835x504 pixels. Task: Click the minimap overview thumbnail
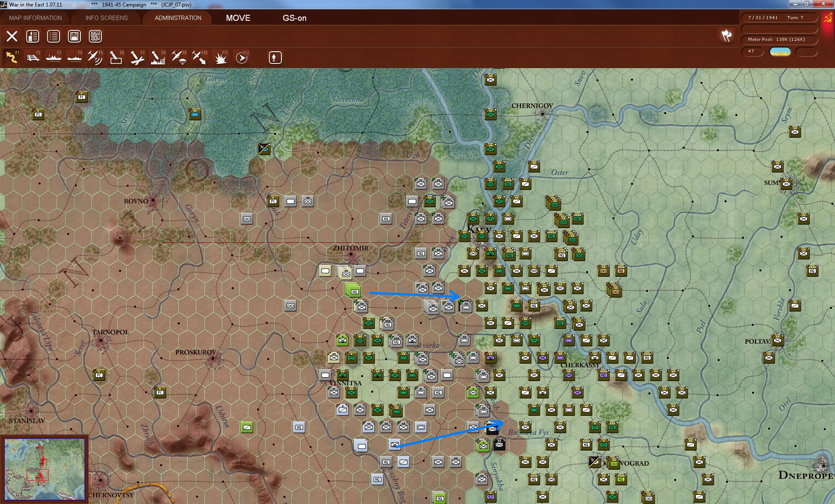click(x=44, y=469)
